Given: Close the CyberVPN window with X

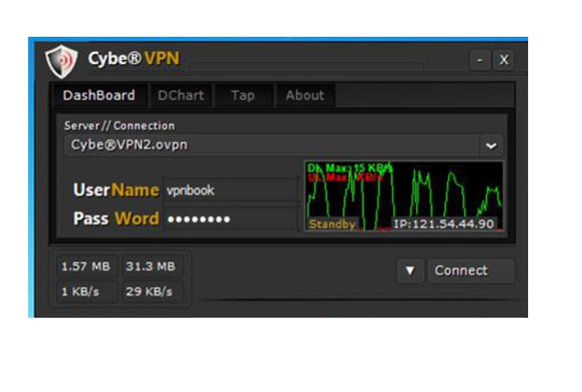Looking at the screenshot, I should click(x=503, y=59).
